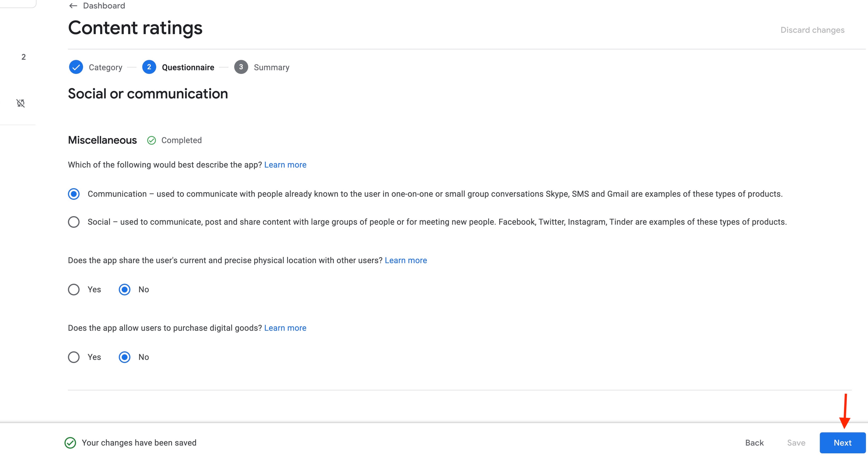Image resolution: width=868 pixels, height=456 pixels.
Task: Click the Back button
Action: 754,443
